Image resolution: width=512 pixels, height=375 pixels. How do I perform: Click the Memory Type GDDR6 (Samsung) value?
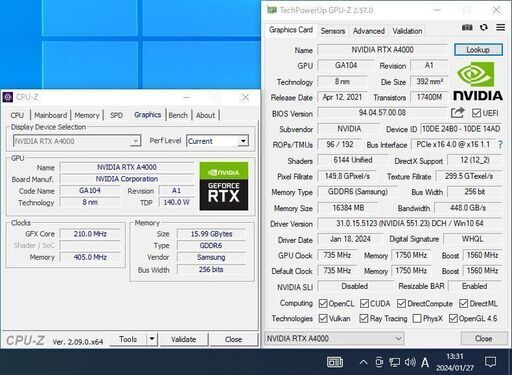(x=358, y=192)
